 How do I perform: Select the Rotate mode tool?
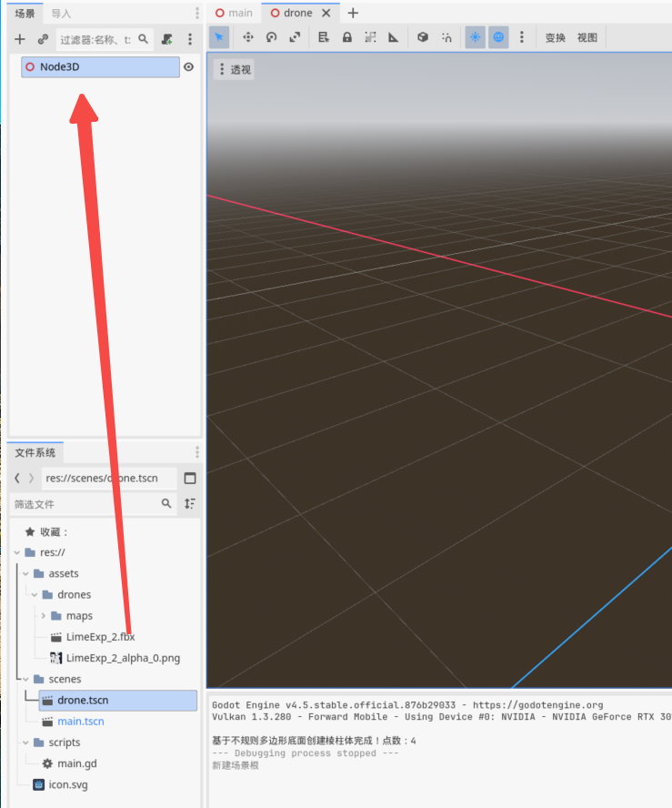(271, 37)
